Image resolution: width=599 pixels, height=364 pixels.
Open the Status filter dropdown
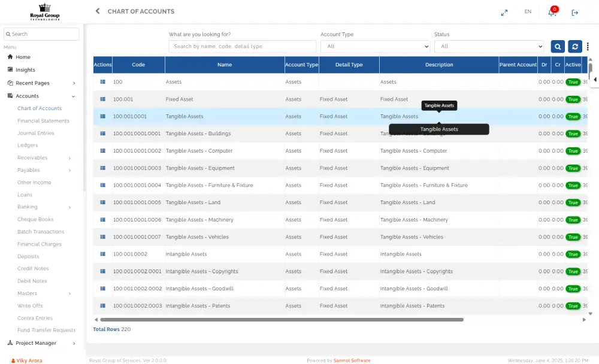click(x=489, y=47)
